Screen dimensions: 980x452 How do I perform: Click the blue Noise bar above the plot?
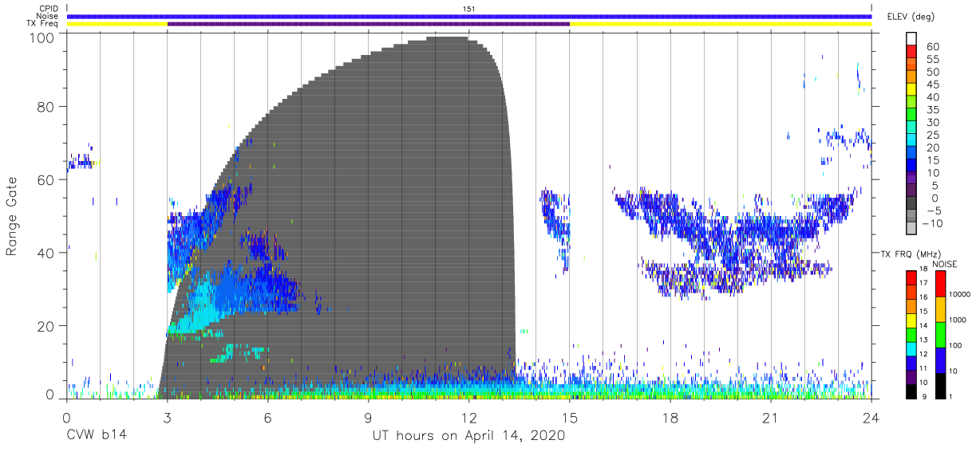pos(469,16)
